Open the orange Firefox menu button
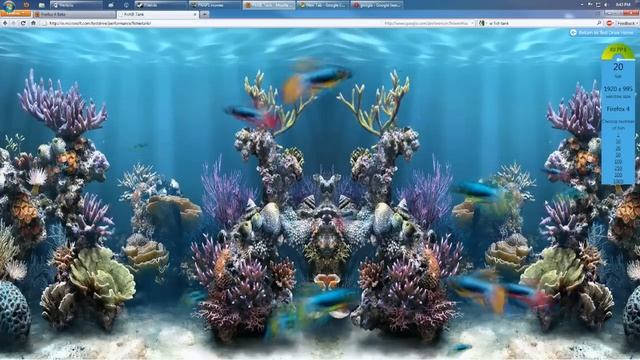This screenshot has height=360, width=640. pos(16,14)
